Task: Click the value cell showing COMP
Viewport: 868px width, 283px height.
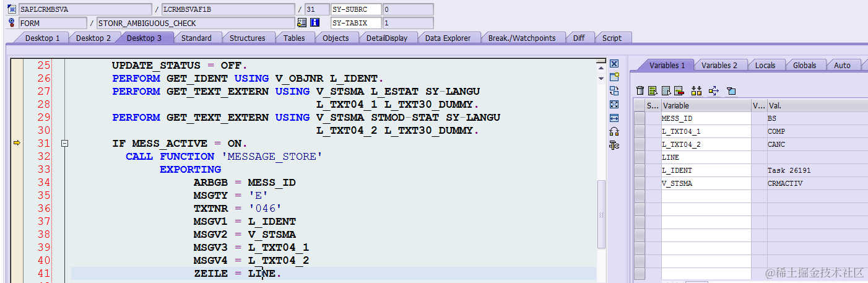Action: 817,131
